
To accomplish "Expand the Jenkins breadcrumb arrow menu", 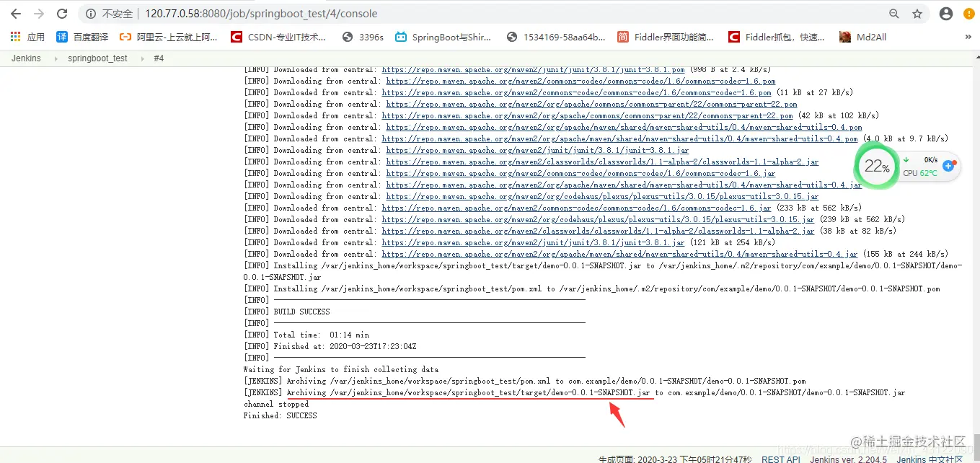I will point(55,58).
